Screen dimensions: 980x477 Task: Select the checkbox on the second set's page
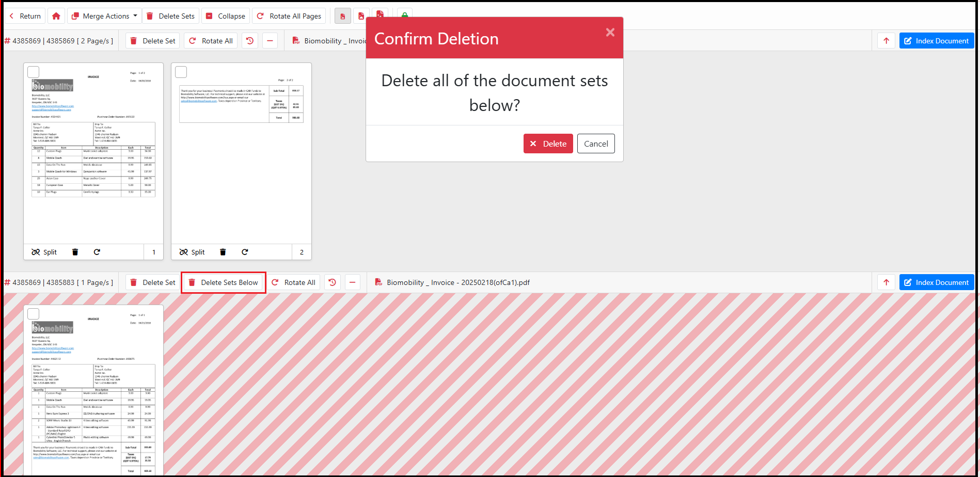34,314
